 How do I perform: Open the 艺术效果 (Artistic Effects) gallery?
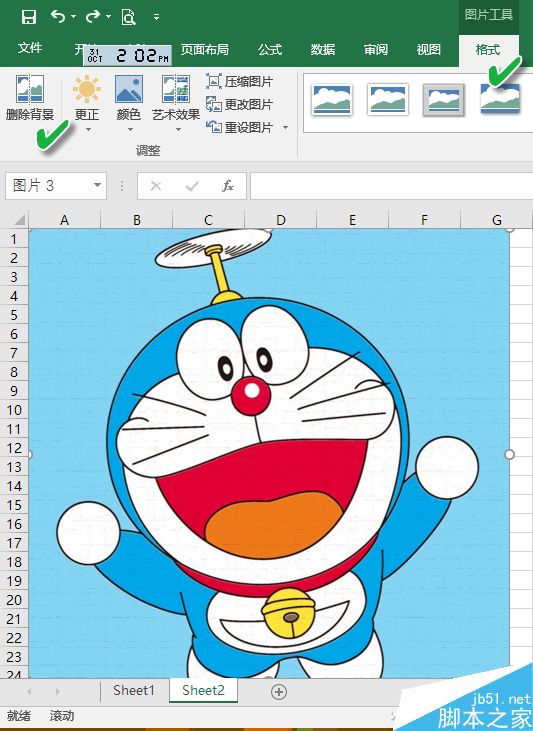coord(176,103)
